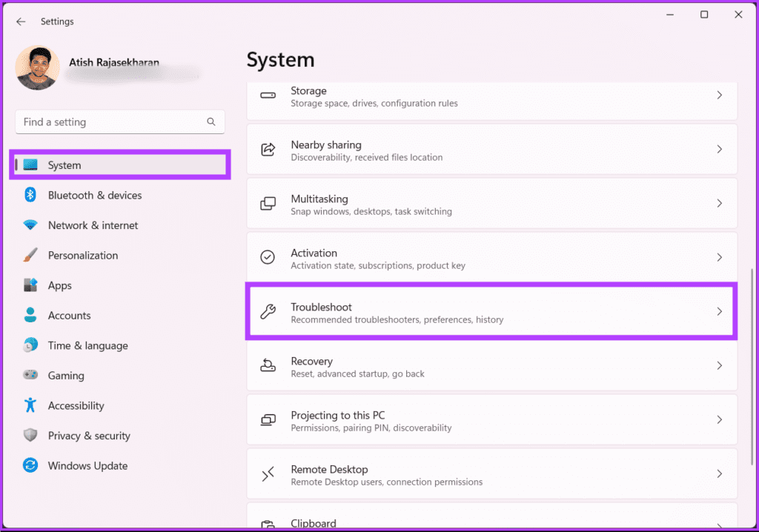Open the Recovery settings page
This screenshot has height=532, width=759.
tap(492, 366)
